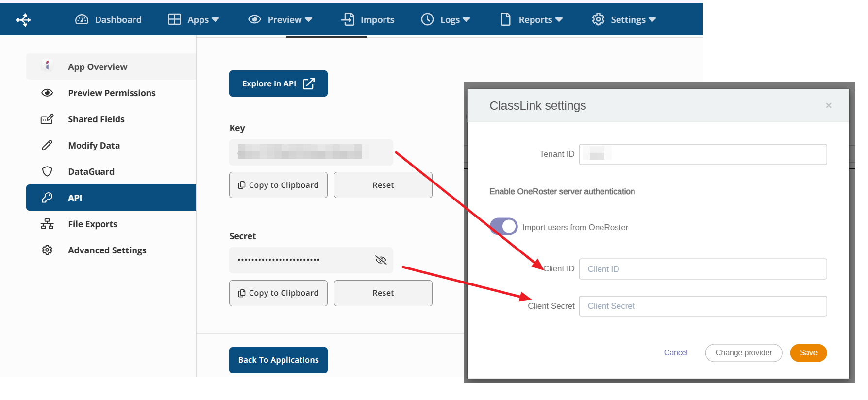Image resolution: width=868 pixels, height=400 pixels.
Task: Save the ClassLink settings
Action: pyautogui.click(x=808, y=353)
